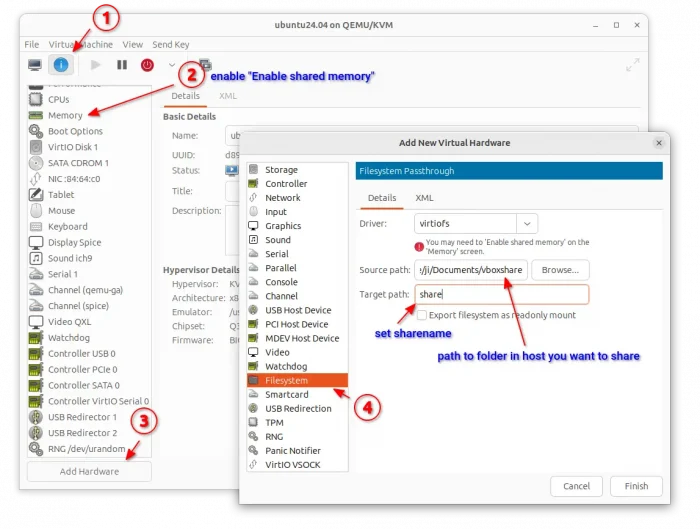Select Channel (qemu-ga) device
The height and width of the screenshot is (529, 700).
click(x=89, y=290)
